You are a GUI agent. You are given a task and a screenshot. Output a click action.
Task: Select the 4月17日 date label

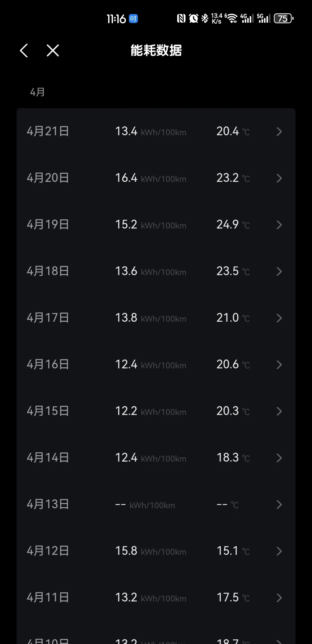click(x=48, y=318)
